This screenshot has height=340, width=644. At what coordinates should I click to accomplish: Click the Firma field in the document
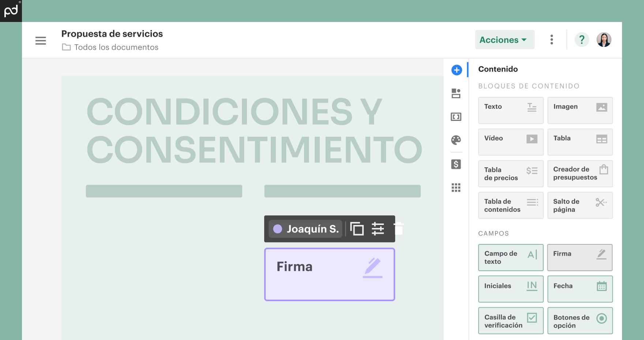click(x=330, y=274)
